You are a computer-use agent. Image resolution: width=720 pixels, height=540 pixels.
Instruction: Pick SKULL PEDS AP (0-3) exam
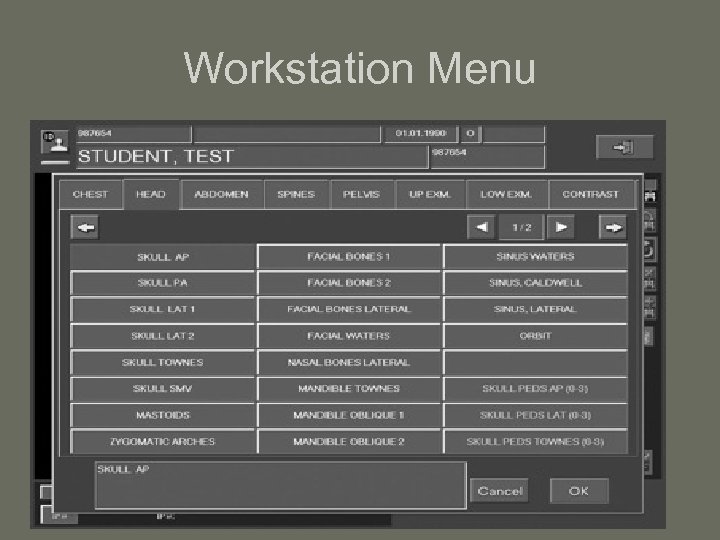[535, 389]
